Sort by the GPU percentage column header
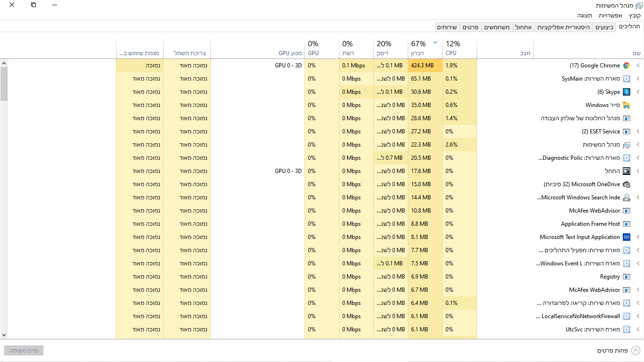The image size is (644, 362). [322, 49]
